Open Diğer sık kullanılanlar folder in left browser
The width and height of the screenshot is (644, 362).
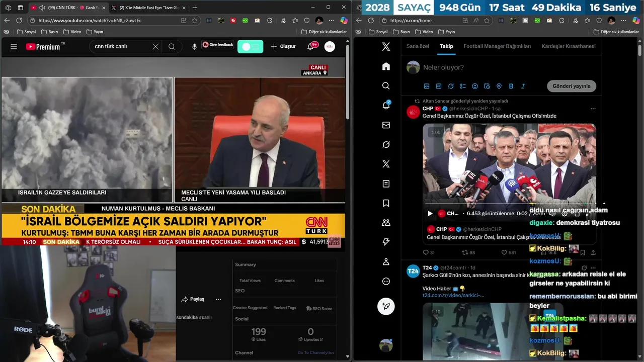pyautogui.click(x=324, y=32)
